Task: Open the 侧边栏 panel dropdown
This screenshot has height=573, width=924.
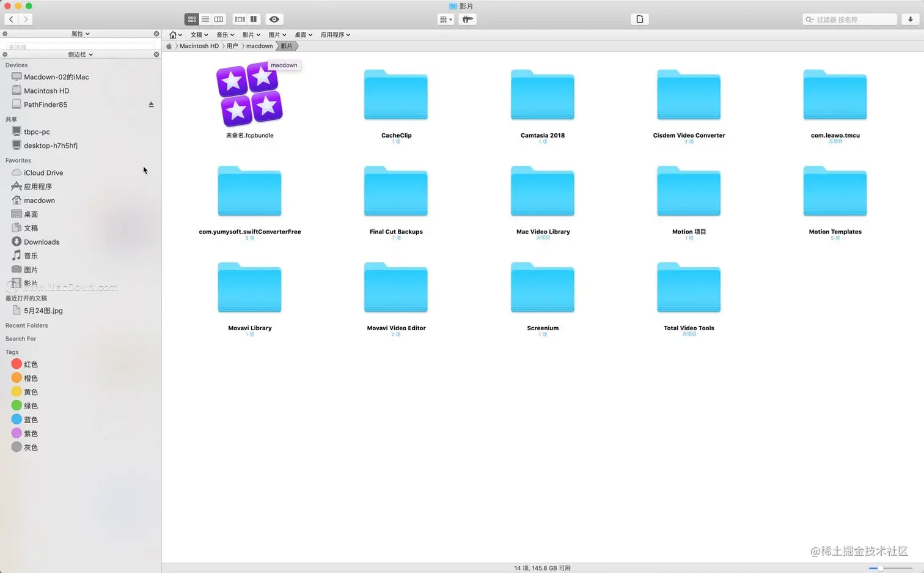Action: [x=81, y=54]
